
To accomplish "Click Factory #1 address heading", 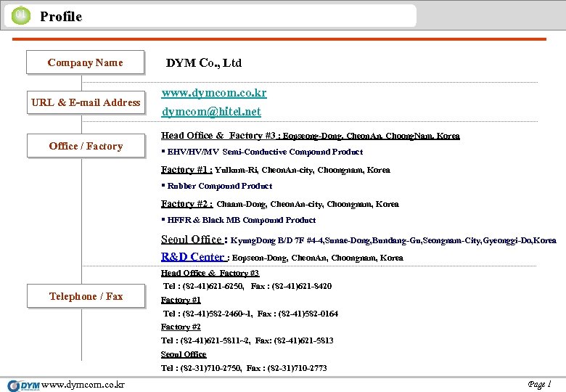I will tap(186, 170).
